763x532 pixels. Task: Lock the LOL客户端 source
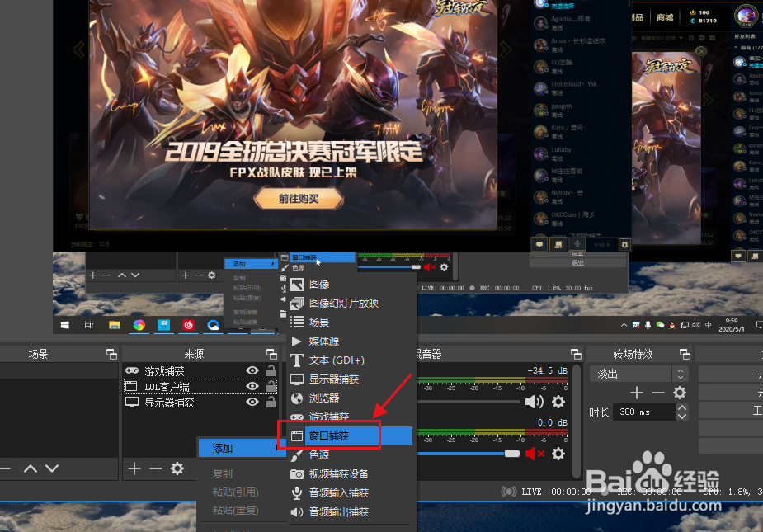271,386
